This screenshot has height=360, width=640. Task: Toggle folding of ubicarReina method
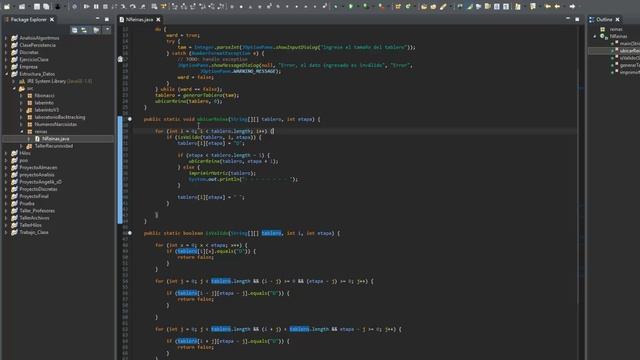pos(130,119)
